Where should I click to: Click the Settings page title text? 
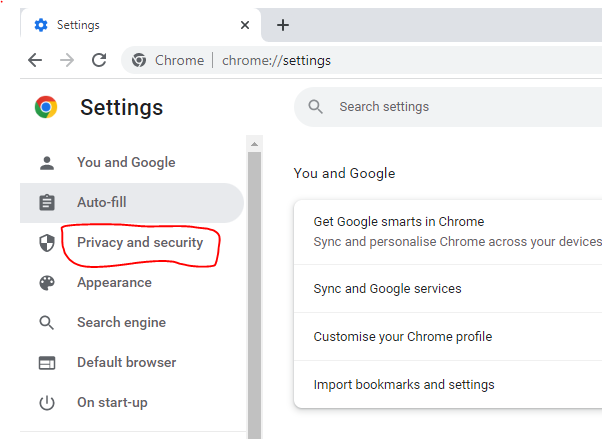(122, 107)
